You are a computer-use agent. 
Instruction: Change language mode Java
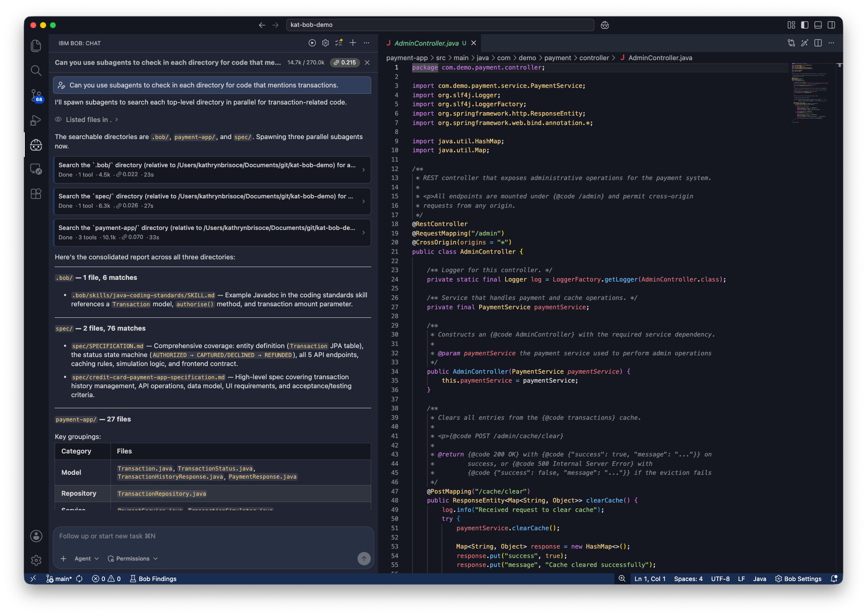(x=759, y=578)
